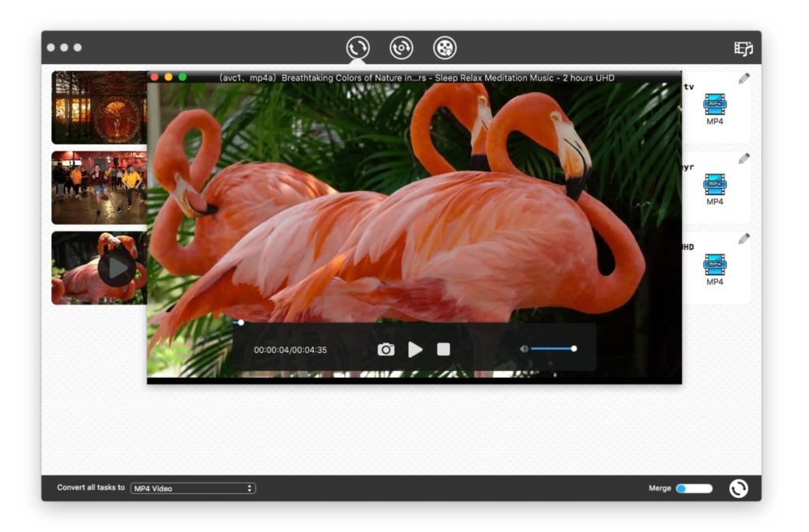
Task: Edit the second video with pencil icon
Action: (x=743, y=159)
